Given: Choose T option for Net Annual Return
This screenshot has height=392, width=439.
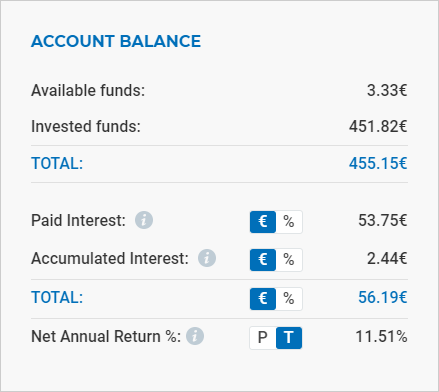Looking at the screenshot, I should [289, 338].
